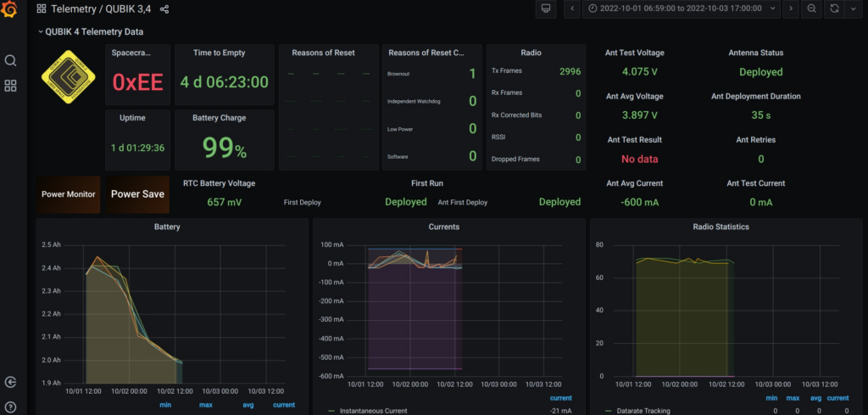
Task: Sort Battery legend by avg column
Action: [x=247, y=405]
